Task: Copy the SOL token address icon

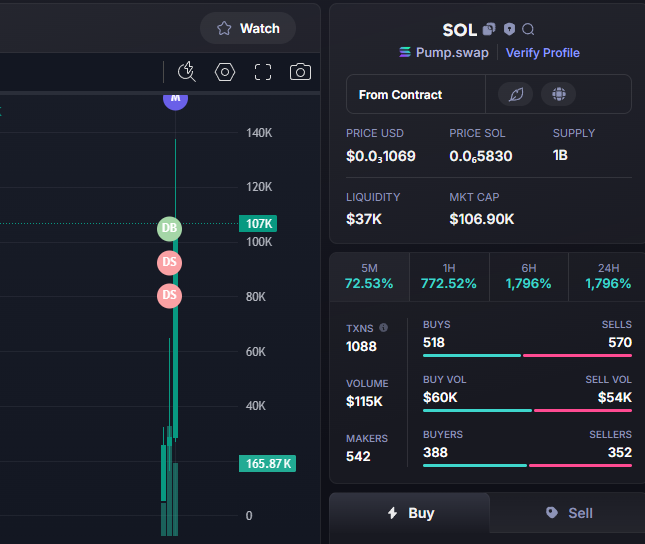Action: (489, 29)
